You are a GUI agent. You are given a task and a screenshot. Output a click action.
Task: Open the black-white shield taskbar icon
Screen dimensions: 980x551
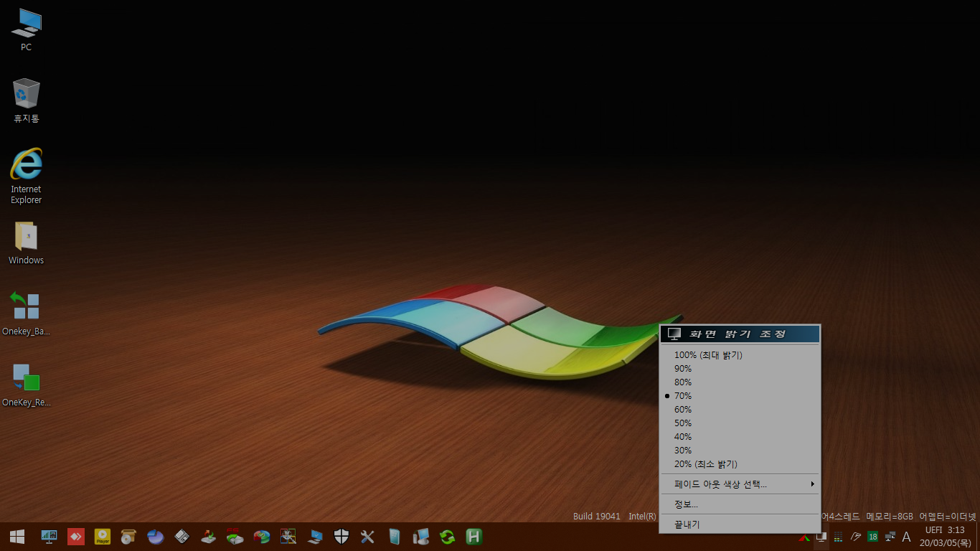point(341,537)
